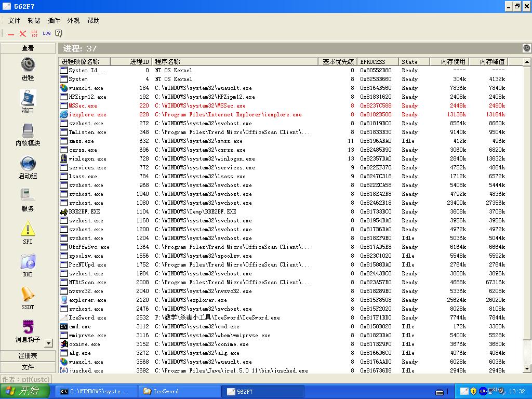
Task: Open the 端口 (Port) view icon
Action: [x=28, y=98]
